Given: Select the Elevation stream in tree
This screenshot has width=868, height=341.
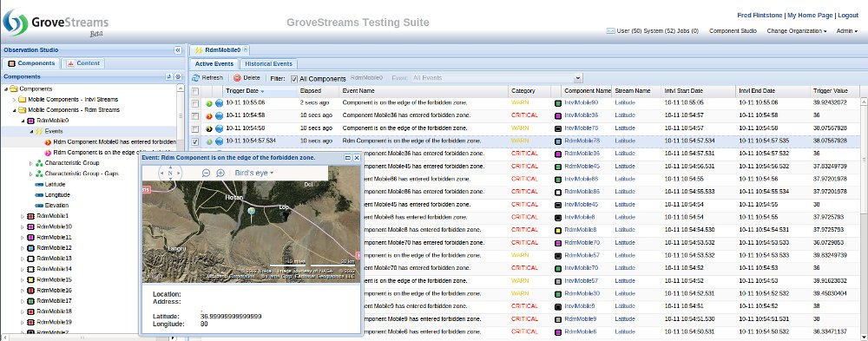Looking at the screenshot, I should (x=56, y=206).
